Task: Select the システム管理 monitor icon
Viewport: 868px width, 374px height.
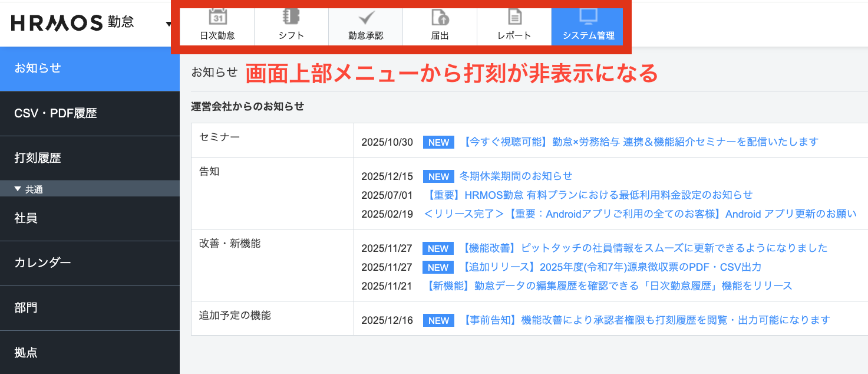Action: [x=588, y=18]
